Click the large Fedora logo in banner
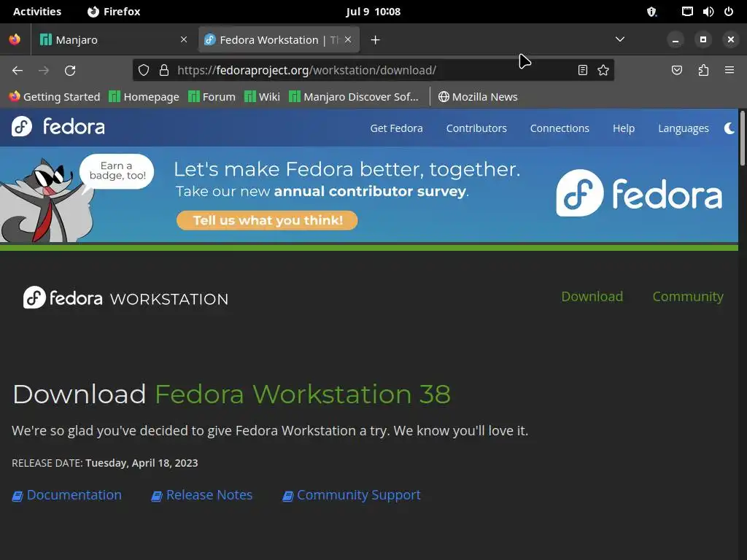 click(639, 192)
